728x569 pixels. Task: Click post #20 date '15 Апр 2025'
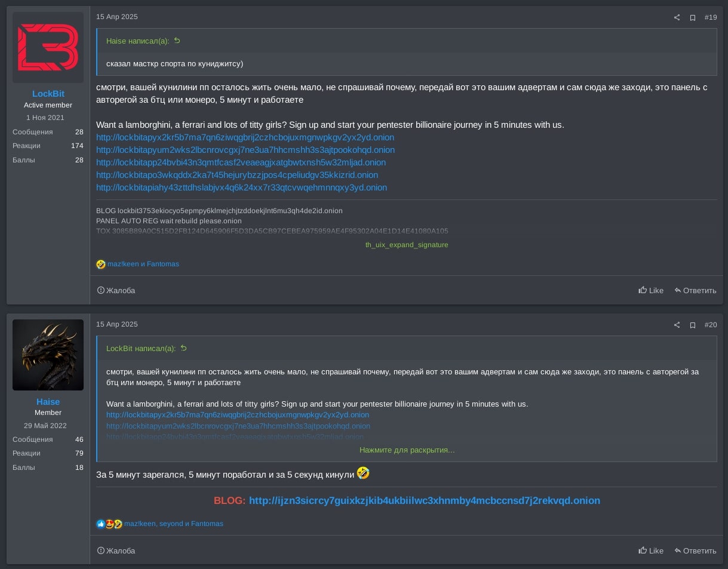[x=117, y=324]
